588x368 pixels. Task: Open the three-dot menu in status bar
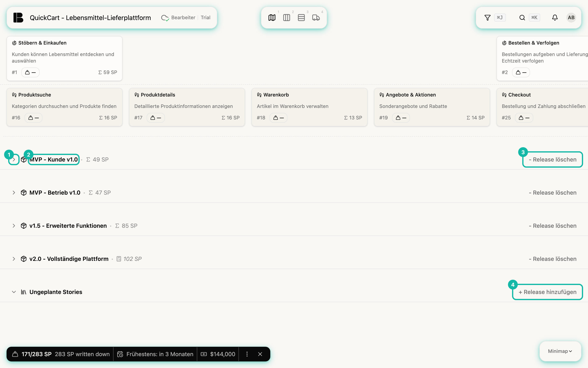pyautogui.click(x=247, y=354)
